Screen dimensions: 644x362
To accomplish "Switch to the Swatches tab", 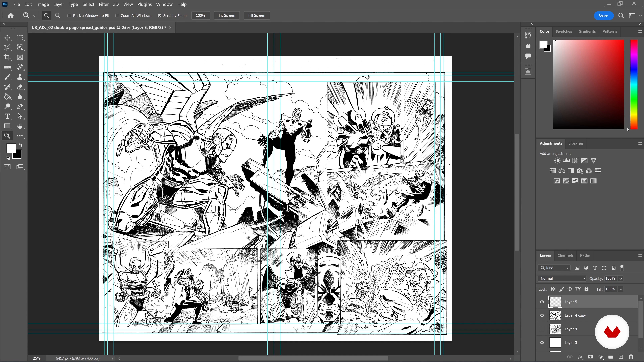I will click(x=563, y=31).
